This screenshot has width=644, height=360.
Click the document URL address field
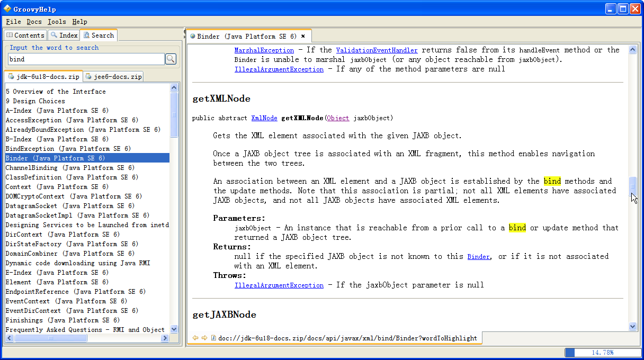click(347, 338)
